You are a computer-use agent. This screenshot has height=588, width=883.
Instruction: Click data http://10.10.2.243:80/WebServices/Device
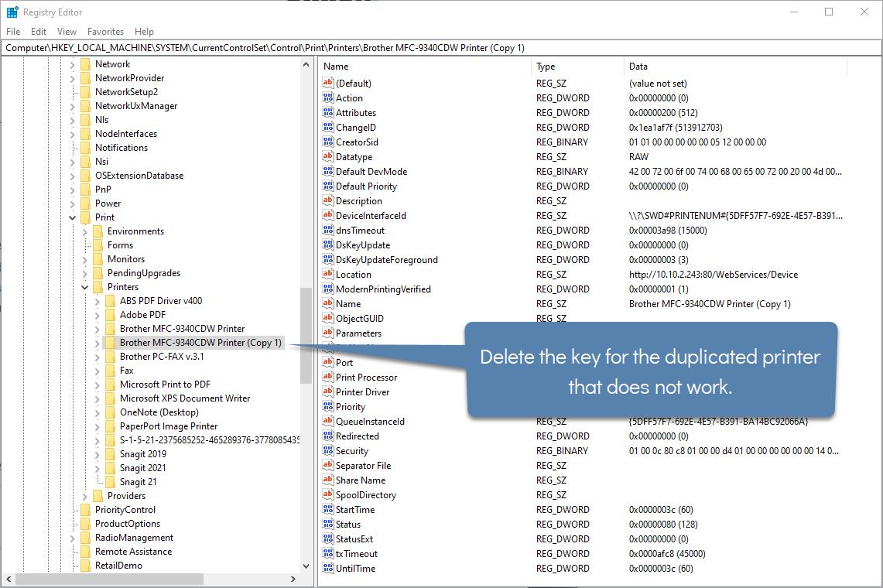[x=714, y=275]
